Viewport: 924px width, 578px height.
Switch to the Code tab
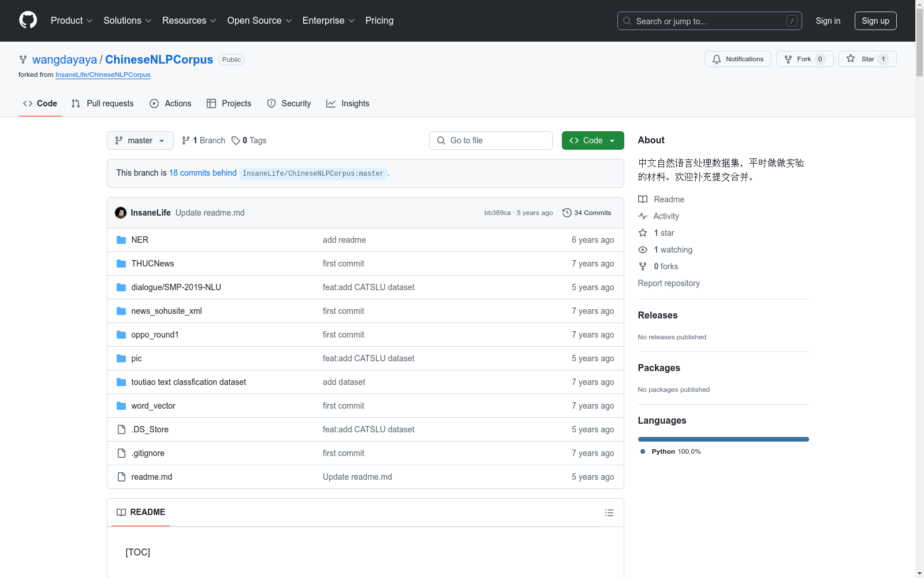[40, 103]
